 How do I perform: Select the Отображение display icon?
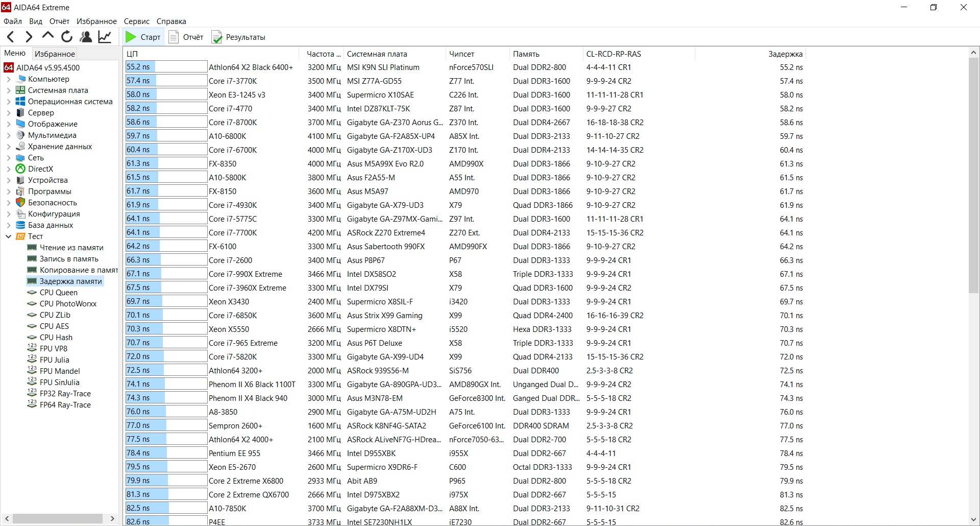tap(20, 124)
